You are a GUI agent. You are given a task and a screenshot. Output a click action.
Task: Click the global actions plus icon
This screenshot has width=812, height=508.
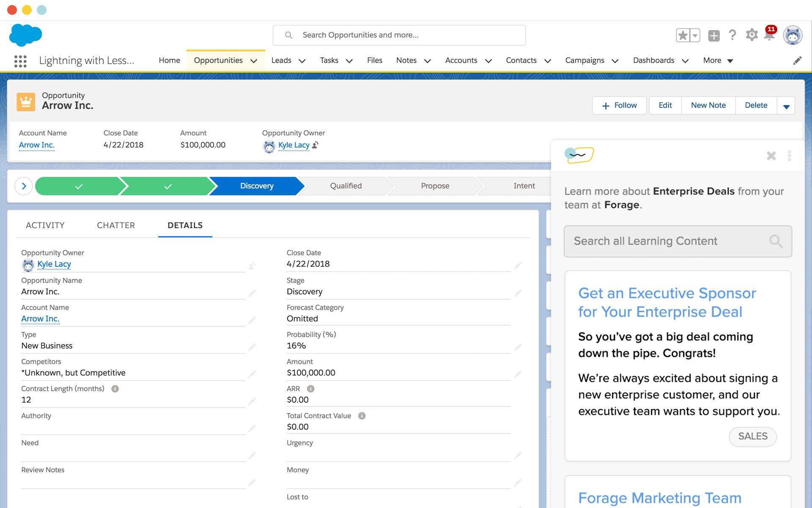tap(714, 36)
